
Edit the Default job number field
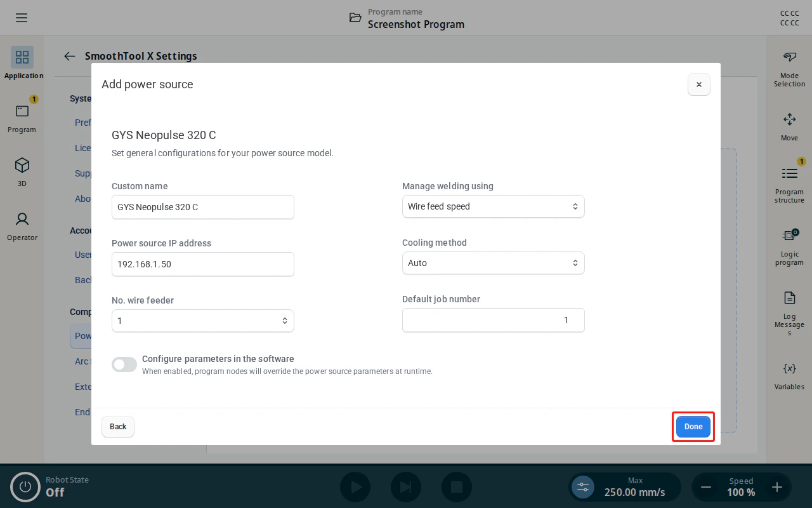click(493, 320)
